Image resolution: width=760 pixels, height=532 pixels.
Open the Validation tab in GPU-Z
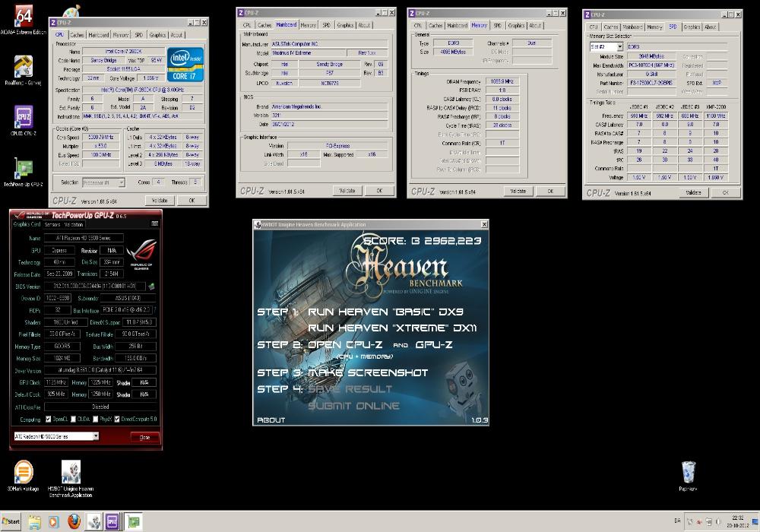[x=74, y=224]
